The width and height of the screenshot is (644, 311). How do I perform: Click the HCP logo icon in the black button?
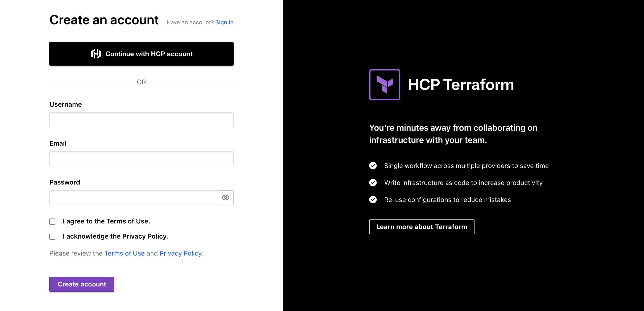pos(96,54)
